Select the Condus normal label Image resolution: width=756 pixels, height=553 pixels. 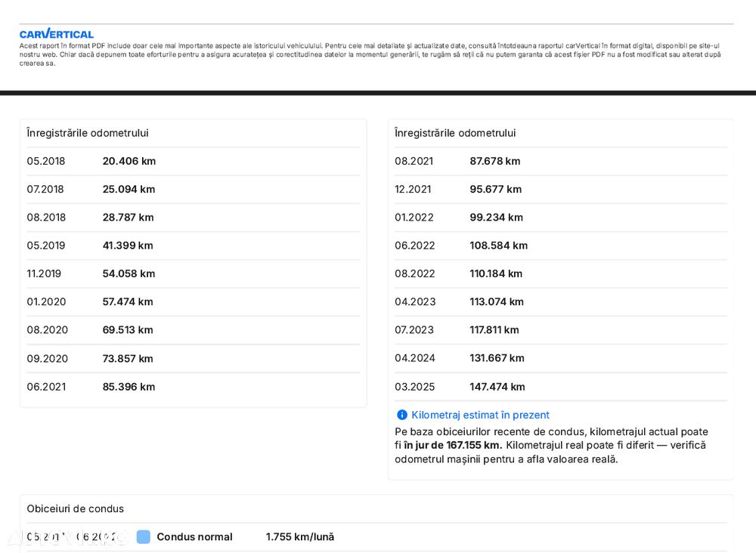click(x=194, y=536)
